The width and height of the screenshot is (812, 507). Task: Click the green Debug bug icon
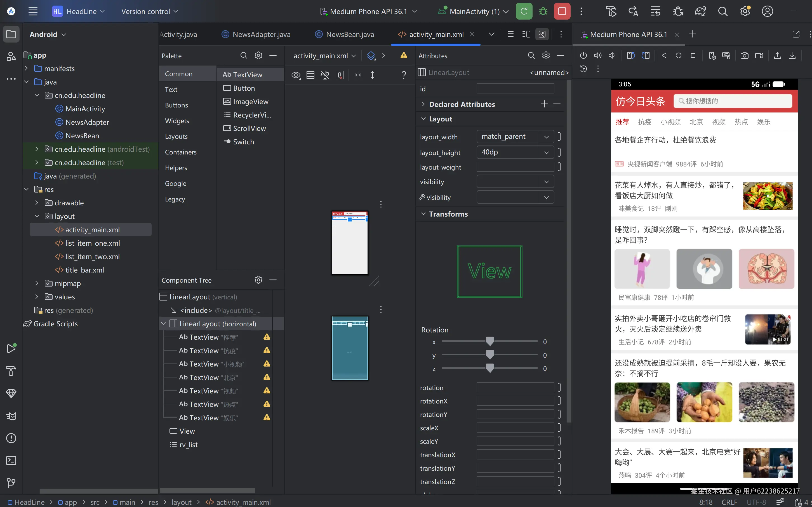pyautogui.click(x=543, y=11)
